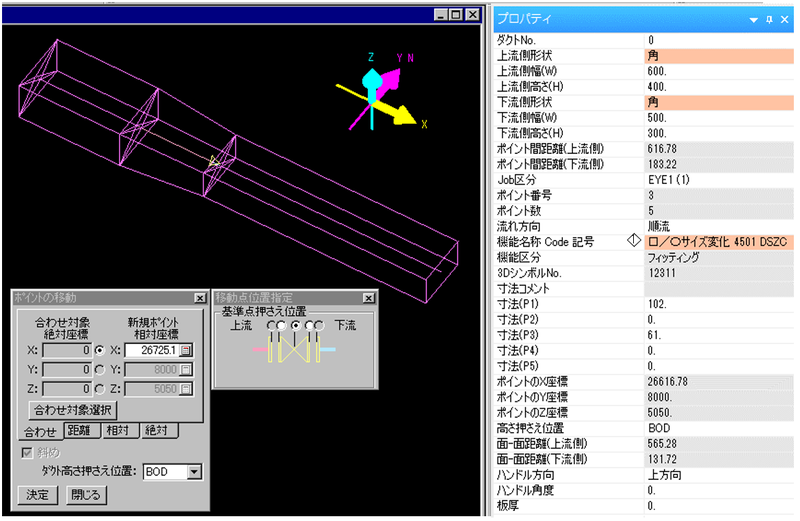
Task: Click the new point X value input field
Action: 151,351
